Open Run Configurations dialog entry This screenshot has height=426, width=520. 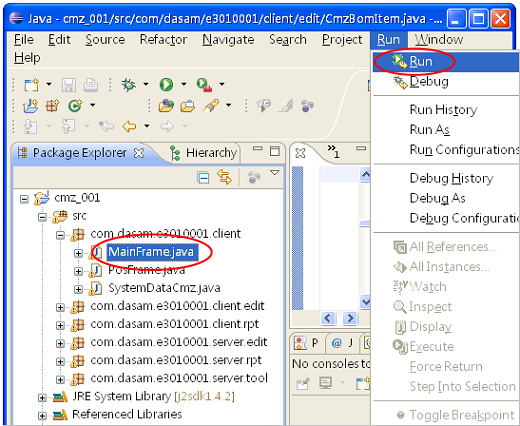pos(446,150)
